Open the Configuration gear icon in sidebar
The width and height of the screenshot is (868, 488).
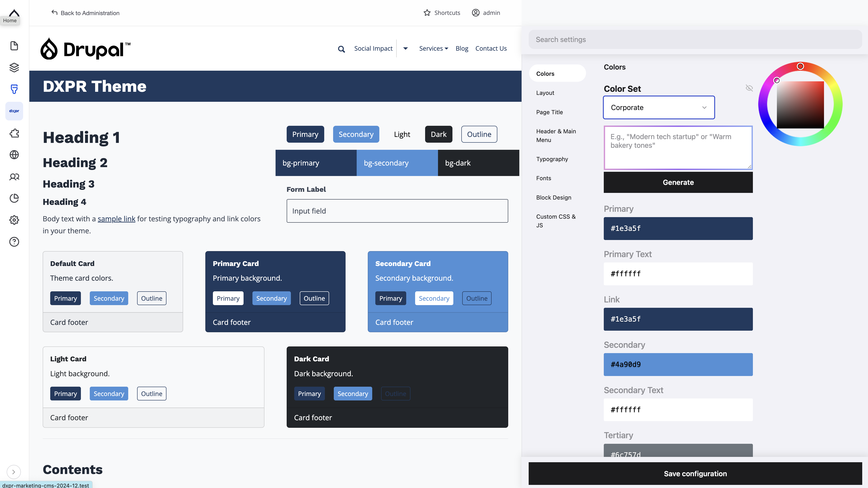[14, 220]
